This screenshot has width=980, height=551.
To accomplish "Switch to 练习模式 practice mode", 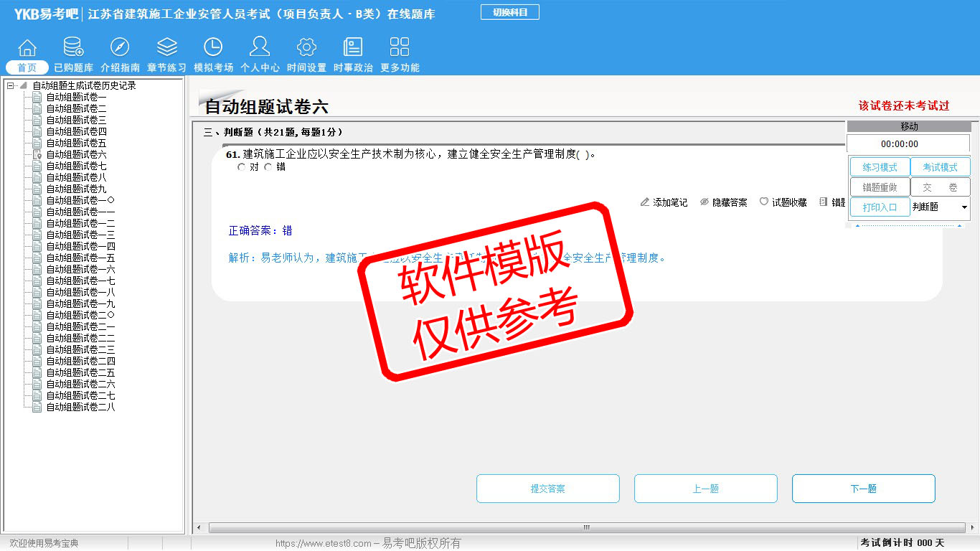I will [880, 167].
